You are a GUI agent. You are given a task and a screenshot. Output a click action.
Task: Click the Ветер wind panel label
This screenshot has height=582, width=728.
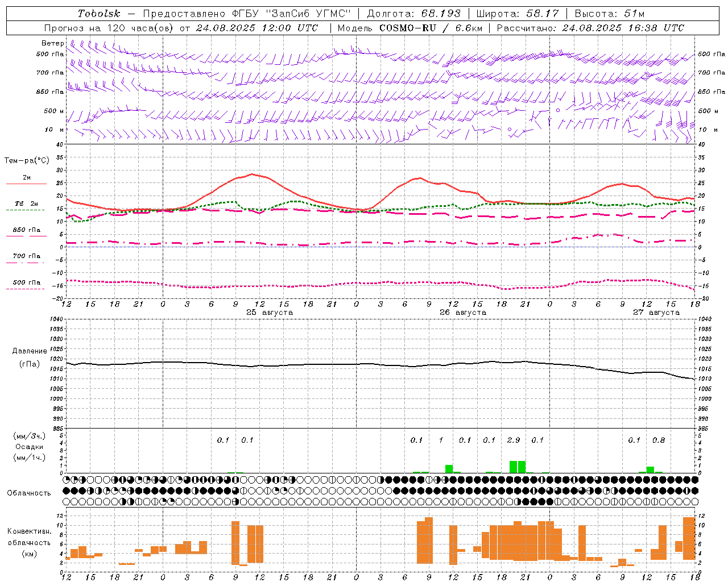click(53, 43)
